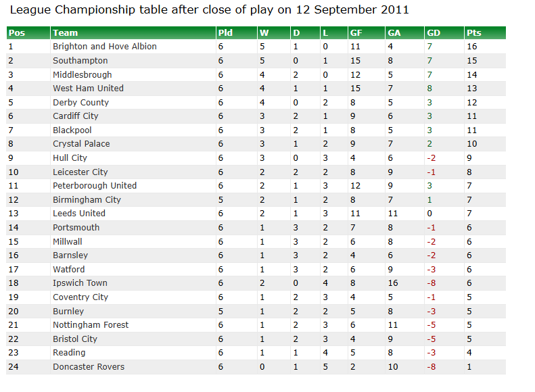
Task: Open the Crystal Palace entry
Action: [x=81, y=144]
